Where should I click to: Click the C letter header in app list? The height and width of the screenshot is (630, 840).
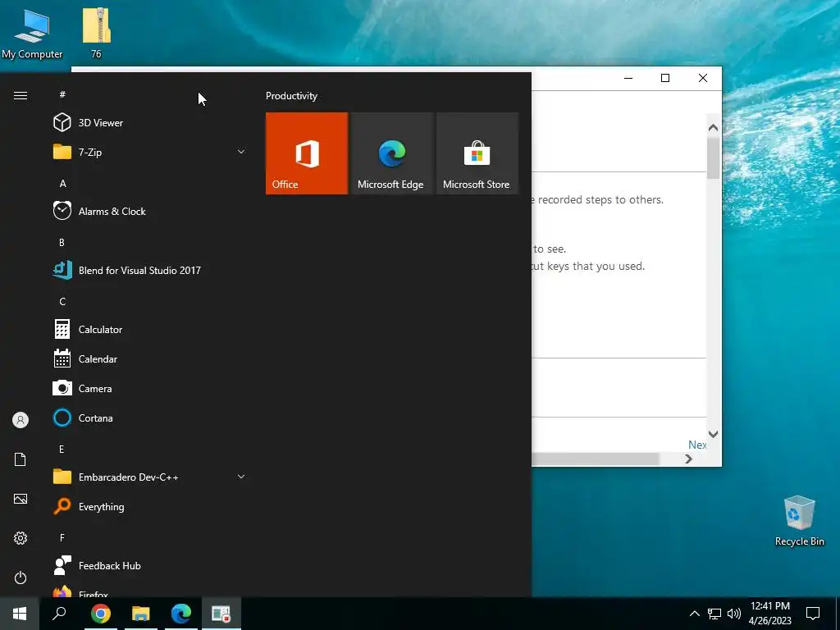[62, 302]
